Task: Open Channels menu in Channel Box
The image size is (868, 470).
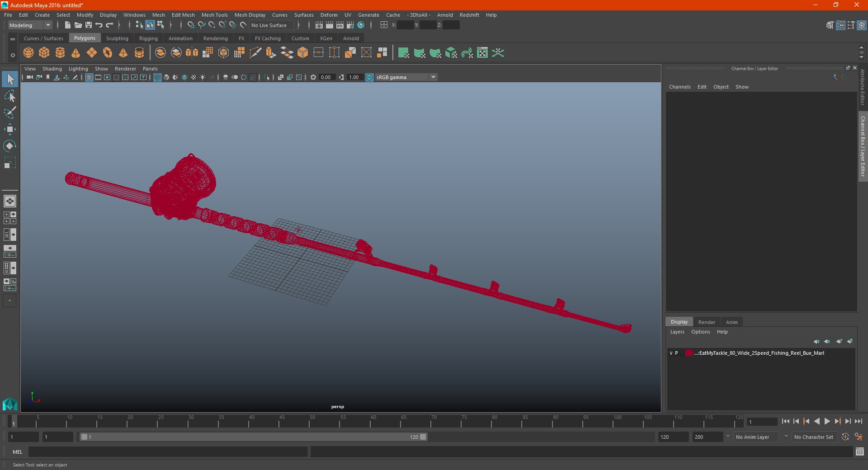Action: 679,87
